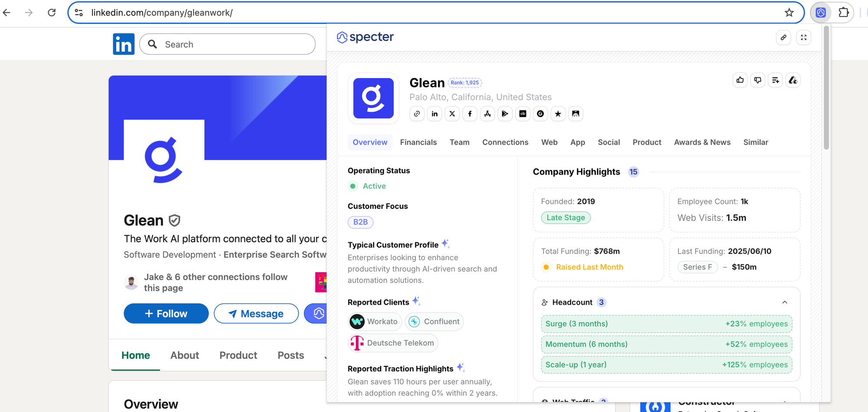Open the Specter extension icon in Chrome toolbar
This screenshot has width=868, height=412.
pos(821,13)
